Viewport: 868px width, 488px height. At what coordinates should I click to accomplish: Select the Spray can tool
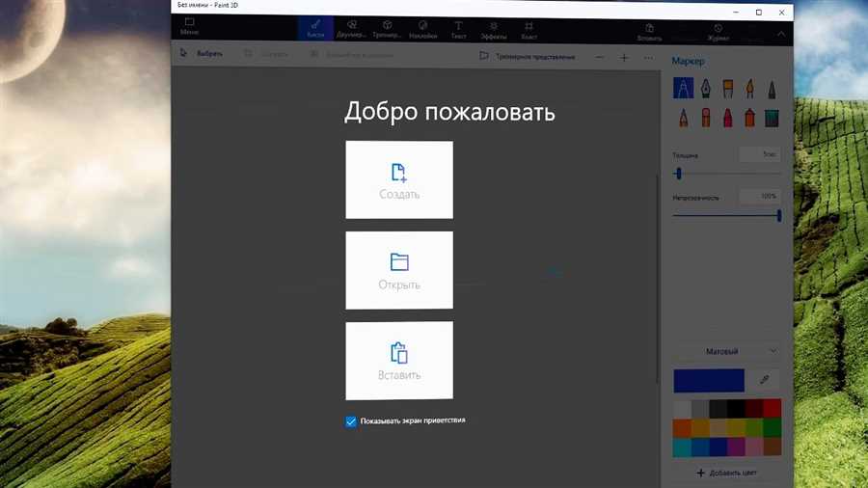pos(749,118)
